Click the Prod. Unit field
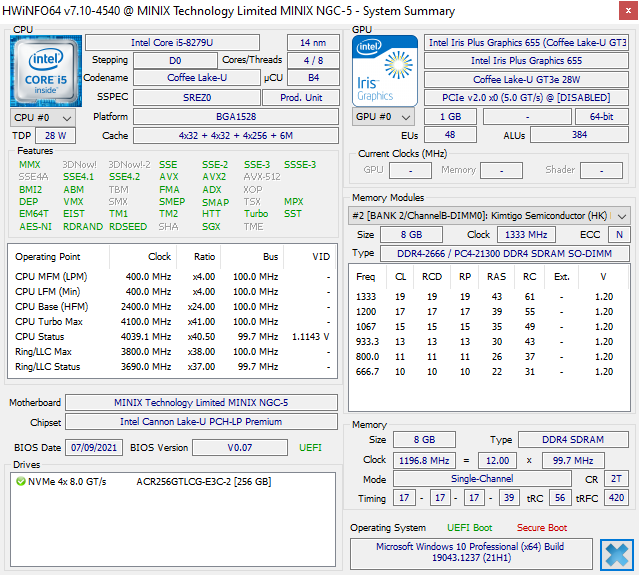The height and width of the screenshot is (575, 639). pos(301,97)
